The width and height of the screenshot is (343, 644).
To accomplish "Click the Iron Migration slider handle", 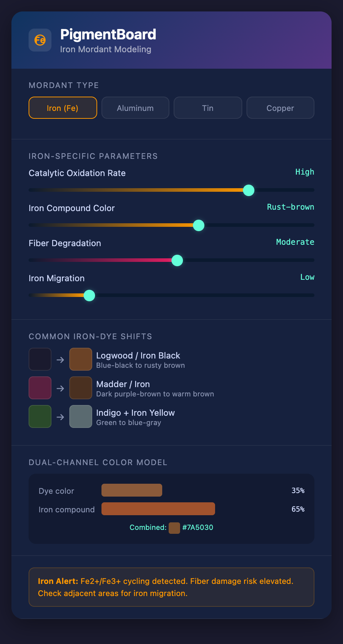I will pos(89,296).
